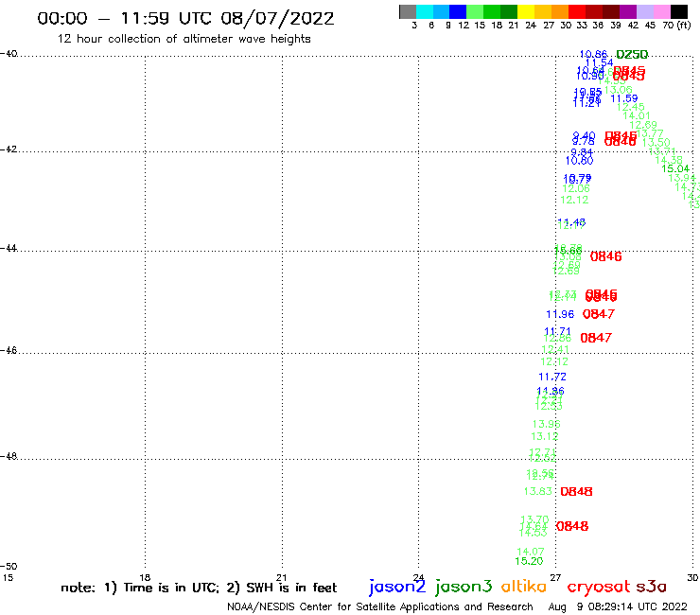Click the blue 'jason2' satellite label
The width and height of the screenshot is (700, 615).
tap(397, 587)
